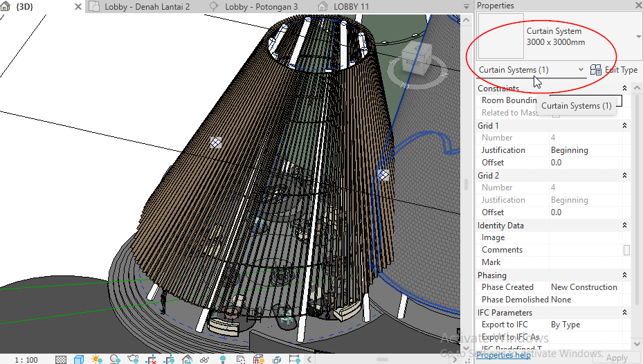This screenshot has width=643, height=364.
Task: Click the Unlocked 3D View house icon
Action: point(187,359)
